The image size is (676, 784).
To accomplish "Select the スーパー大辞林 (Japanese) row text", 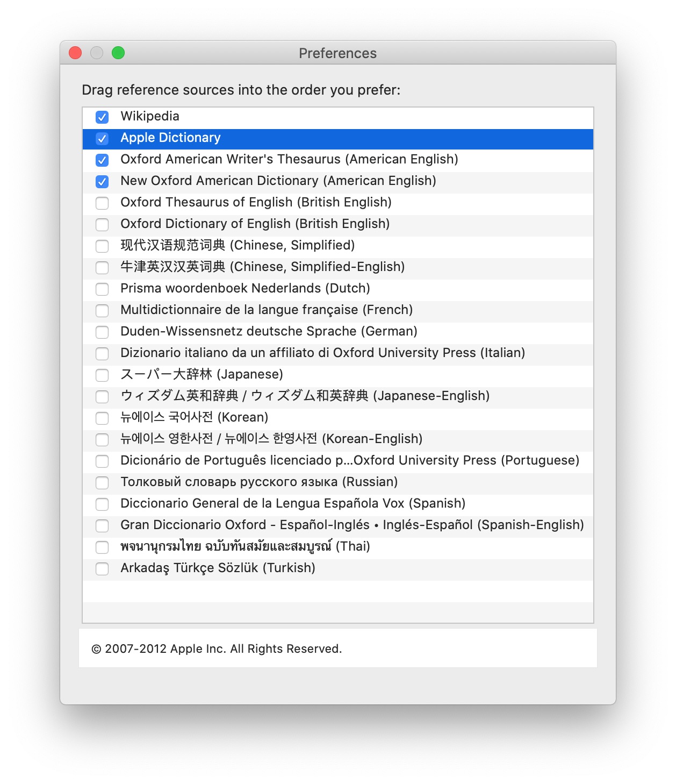I will click(x=202, y=374).
